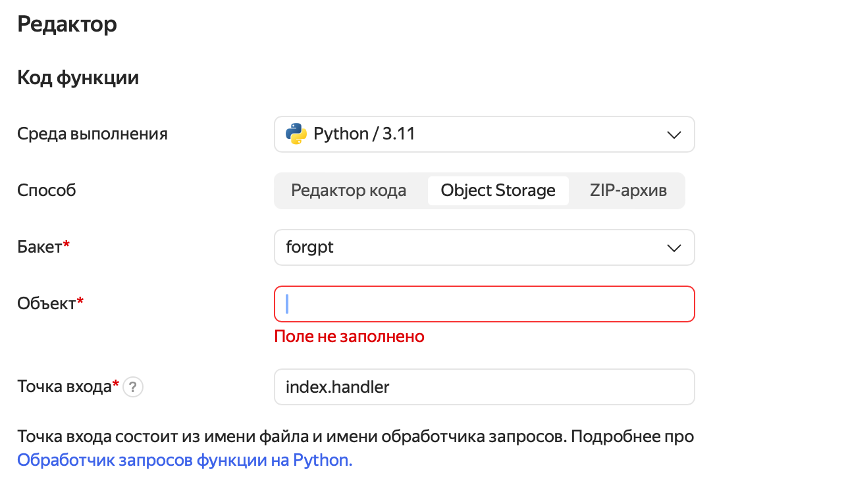
Task: Click the Поле не заполнено error message
Action: coord(349,337)
